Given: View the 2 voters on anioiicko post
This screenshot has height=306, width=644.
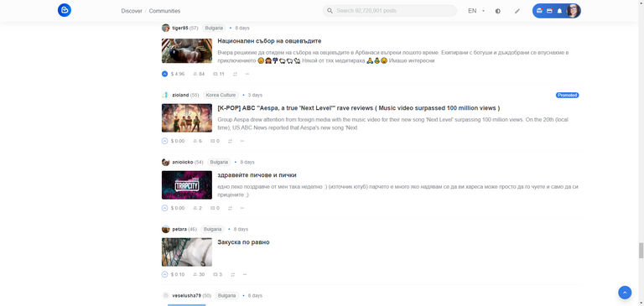Looking at the screenshot, I should [x=198, y=208].
